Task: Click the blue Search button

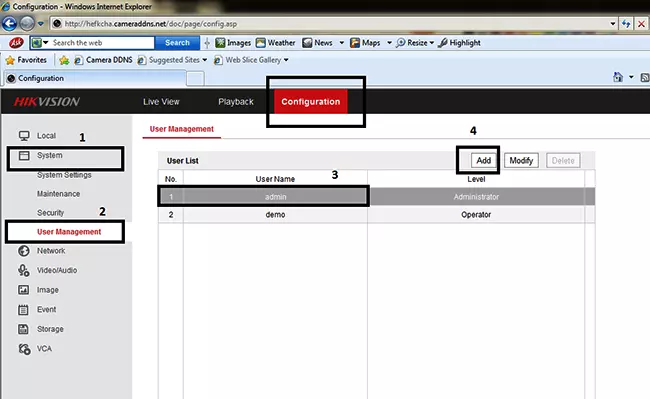Action: [x=177, y=43]
